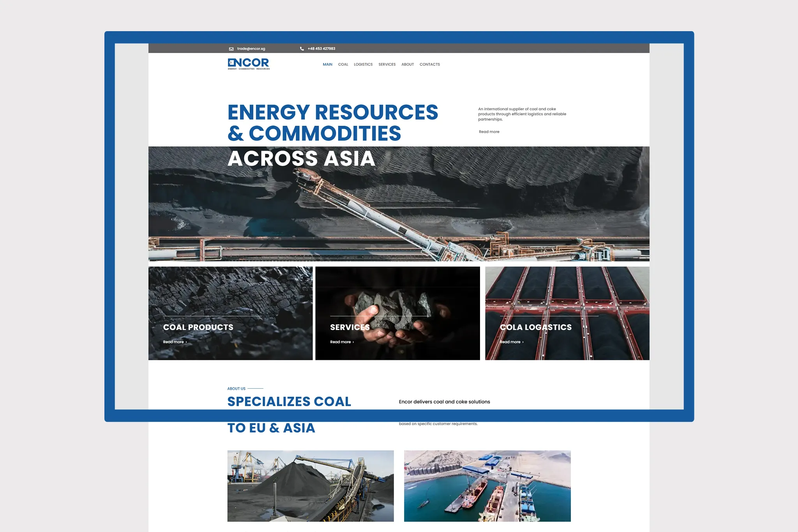Go to the LOGISTICS nav item
The height and width of the screenshot is (532, 798).
pos(363,65)
